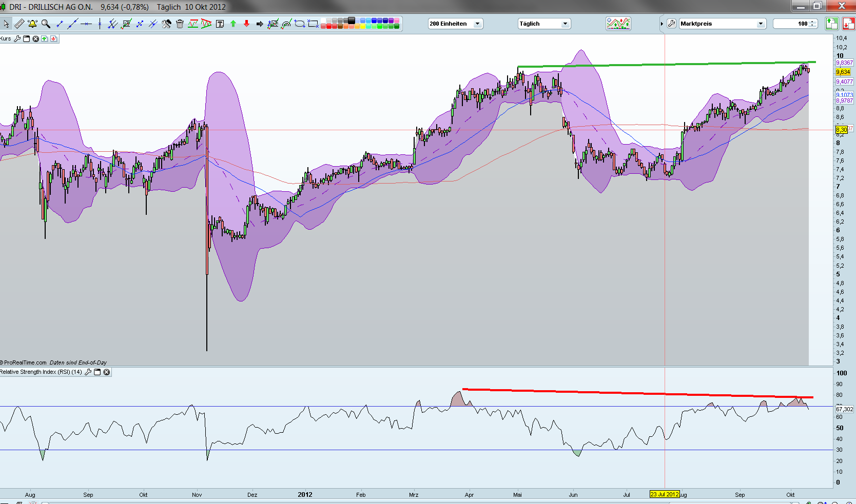Select the arrow cursor tool
Image resolution: width=856 pixels, height=504 pixels.
pyautogui.click(x=6, y=24)
